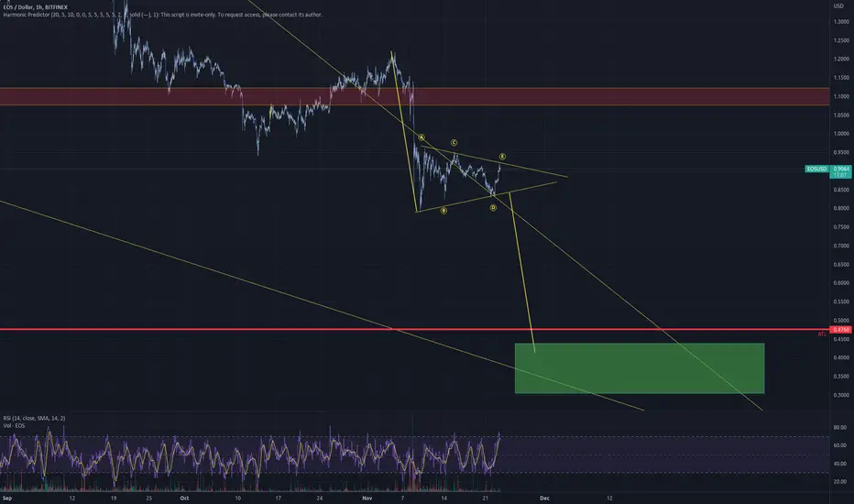
Task: Click the 0.6000 level on price axis
Action: click(x=841, y=283)
